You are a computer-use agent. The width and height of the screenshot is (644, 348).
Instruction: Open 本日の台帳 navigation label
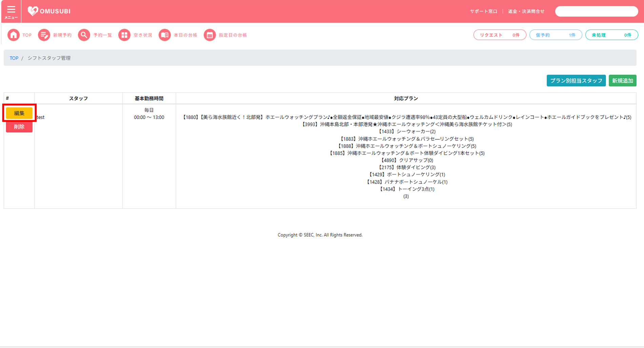point(185,35)
